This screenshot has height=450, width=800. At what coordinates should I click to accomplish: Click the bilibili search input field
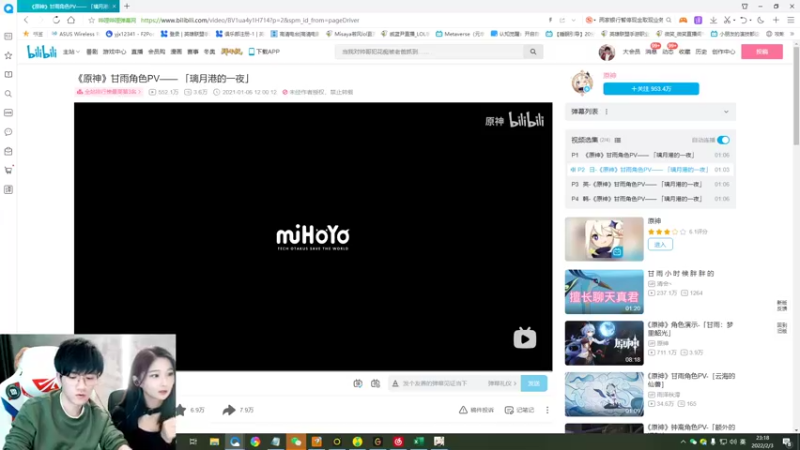tap(430, 52)
